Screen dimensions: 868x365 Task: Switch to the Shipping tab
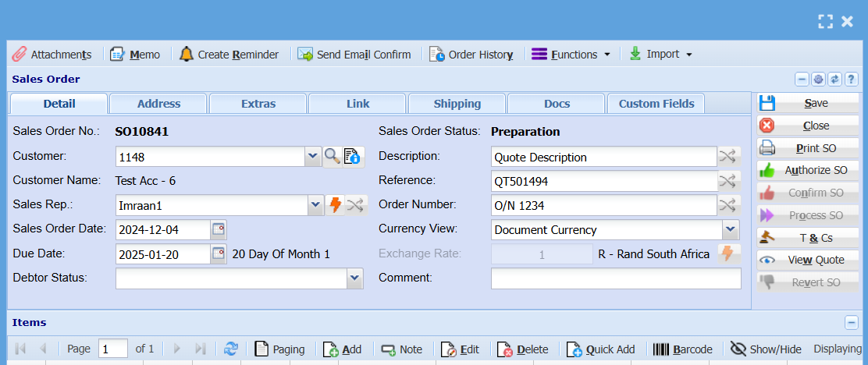(457, 104)
